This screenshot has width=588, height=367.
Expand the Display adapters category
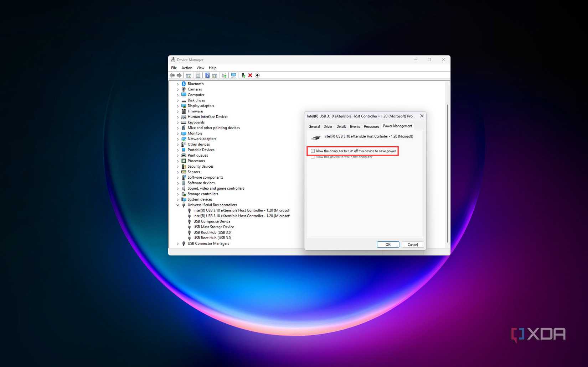(178, 106)
